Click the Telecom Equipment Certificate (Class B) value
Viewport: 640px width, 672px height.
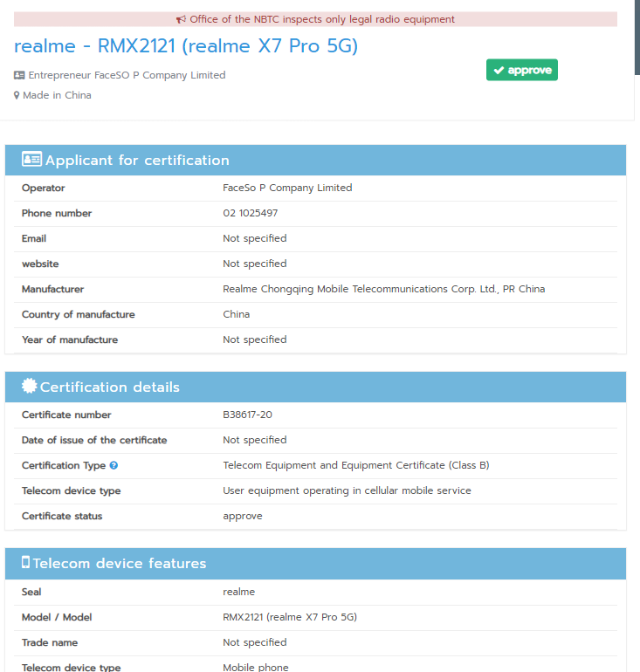[355, 465]
